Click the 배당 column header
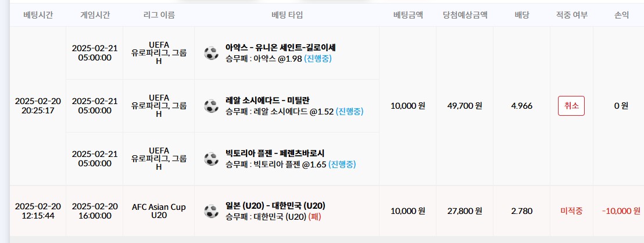The height and width of the screenshot is (243, 644). point(521,15)
